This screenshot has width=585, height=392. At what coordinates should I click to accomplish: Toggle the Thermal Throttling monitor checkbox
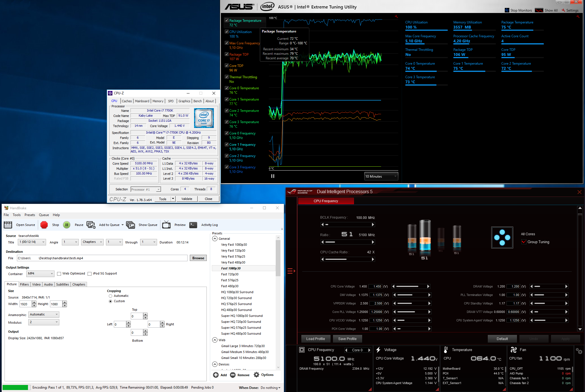click(x=227, y=77)
